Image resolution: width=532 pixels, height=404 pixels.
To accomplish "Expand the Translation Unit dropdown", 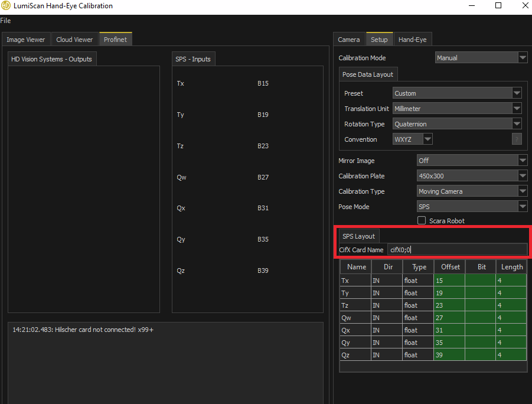I will click(456, 109).
